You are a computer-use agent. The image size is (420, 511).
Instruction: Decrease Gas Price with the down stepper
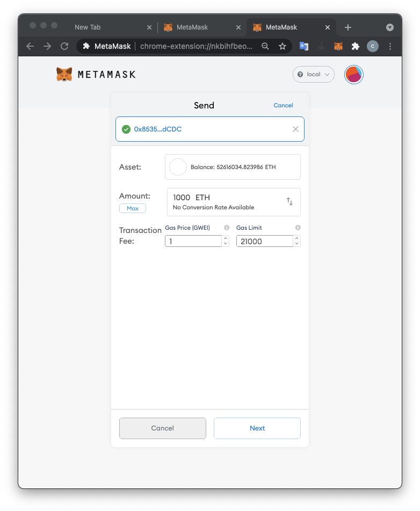(x=226, y=244)
